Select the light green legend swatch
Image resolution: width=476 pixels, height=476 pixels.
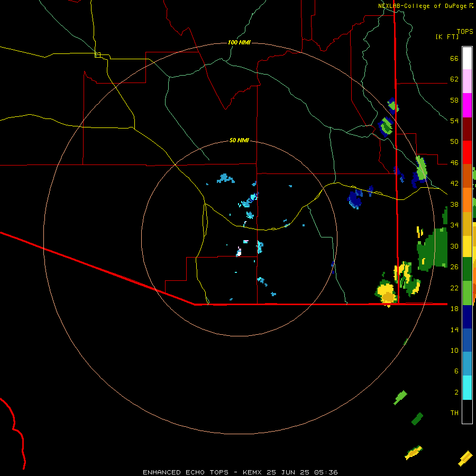(x=467, y=293)
